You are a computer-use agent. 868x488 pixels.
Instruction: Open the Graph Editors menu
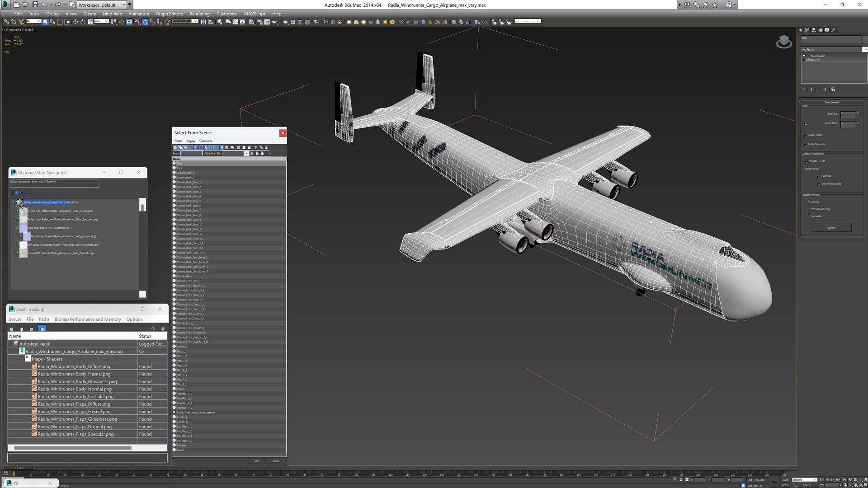169,14
